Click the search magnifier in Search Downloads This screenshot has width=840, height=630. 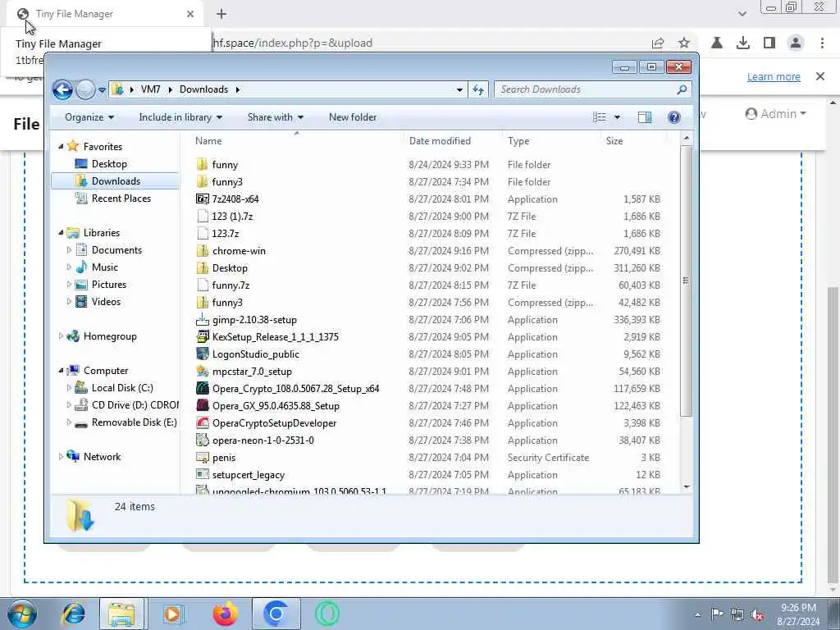pyautogui.click(x=682, y=89)
